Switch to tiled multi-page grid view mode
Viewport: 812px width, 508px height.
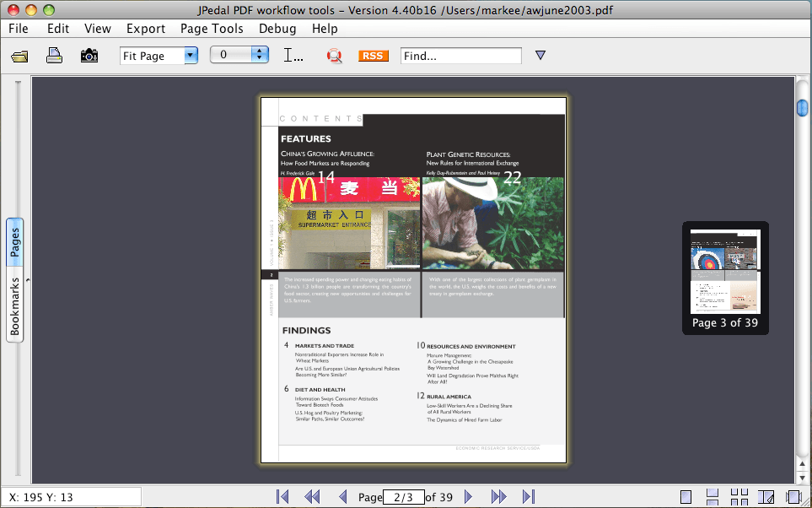pos(739,497)
